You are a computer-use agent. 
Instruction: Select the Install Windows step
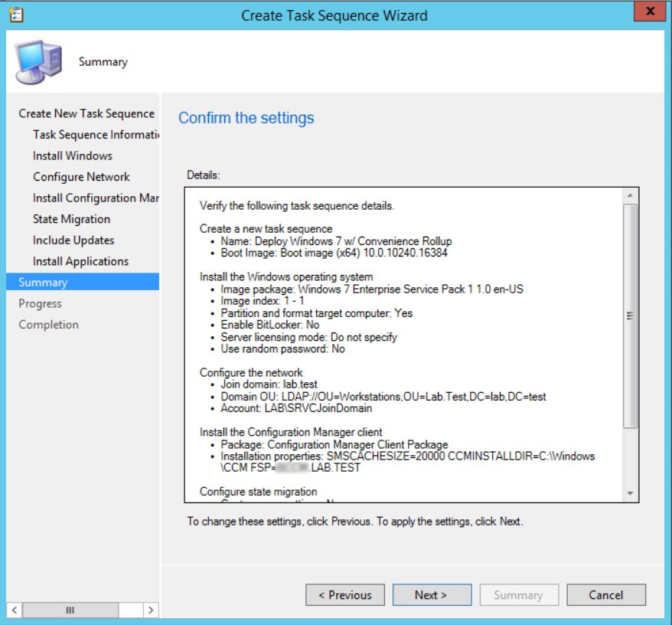tap(73, 155)
